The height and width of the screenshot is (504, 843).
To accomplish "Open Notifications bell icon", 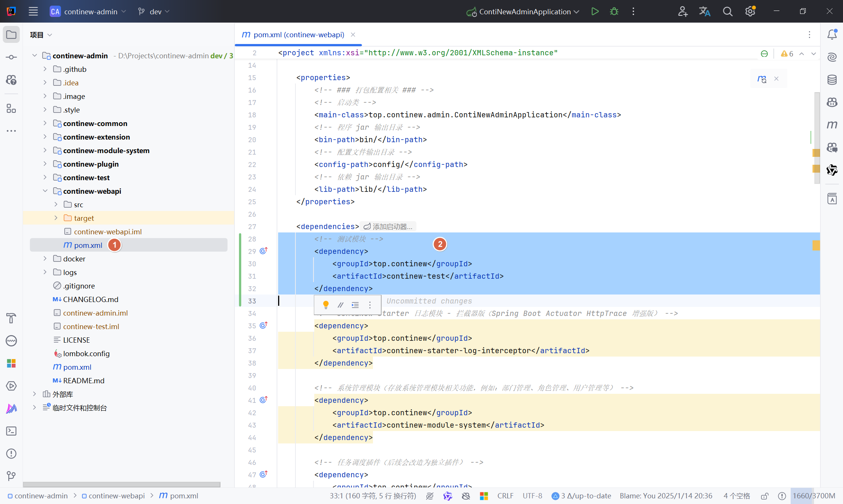I will point(832,35).
